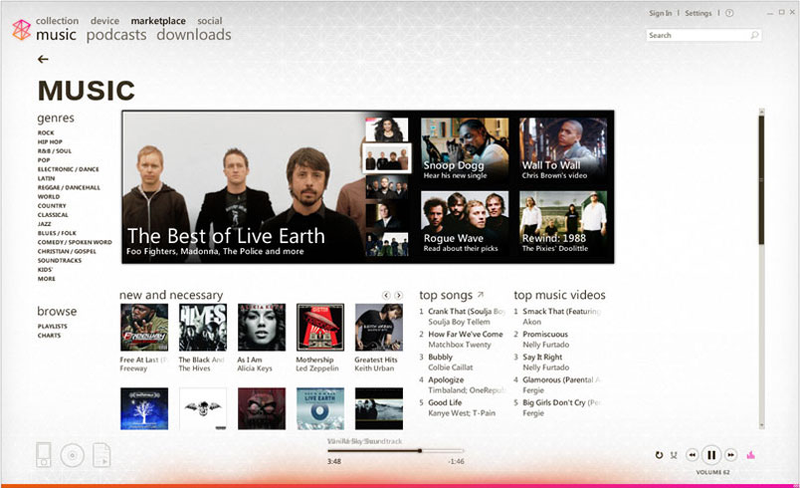Image resolution: width=800 pixels, height=488 pixels.
Task: Select the downloads section
Action: (x=194, y=35)
